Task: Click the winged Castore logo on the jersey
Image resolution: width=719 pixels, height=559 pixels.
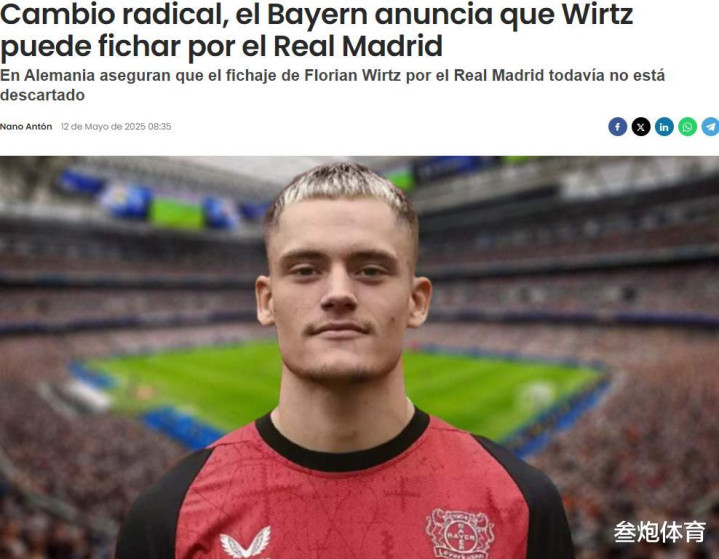Action: click(245, 542)
